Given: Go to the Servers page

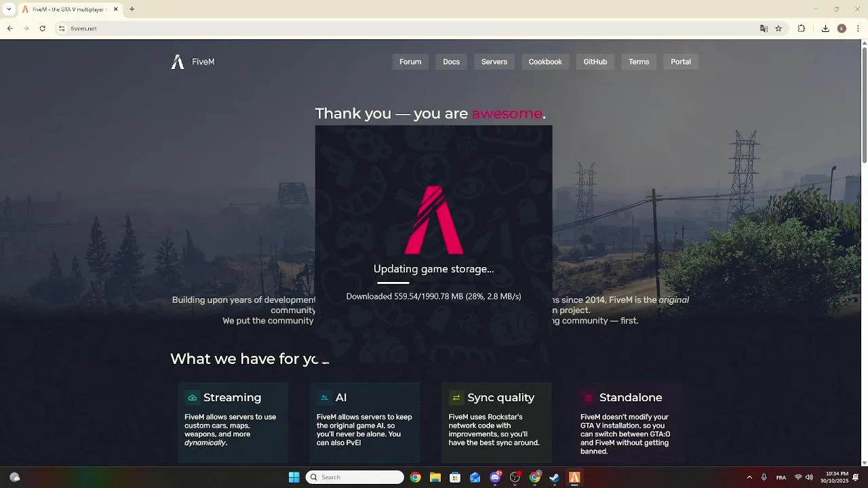Looking at the screenshot, I should click(x=494, y=62).
